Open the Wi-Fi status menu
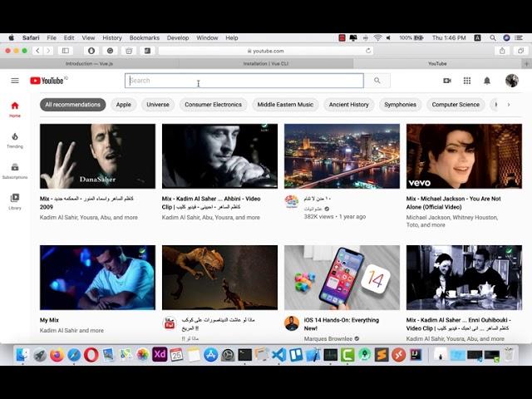Viewport: 532px width, 399px height. 377,38
